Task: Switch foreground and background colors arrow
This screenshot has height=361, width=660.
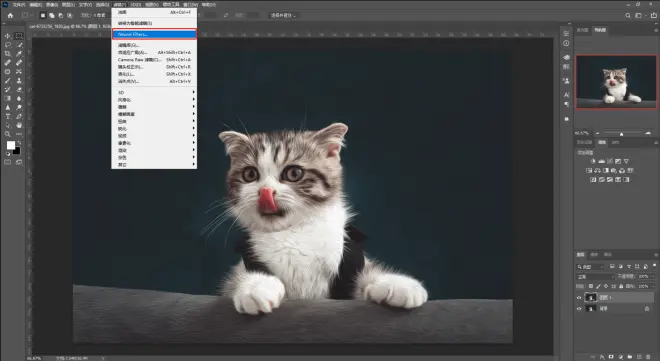Action: click(19, 143)
